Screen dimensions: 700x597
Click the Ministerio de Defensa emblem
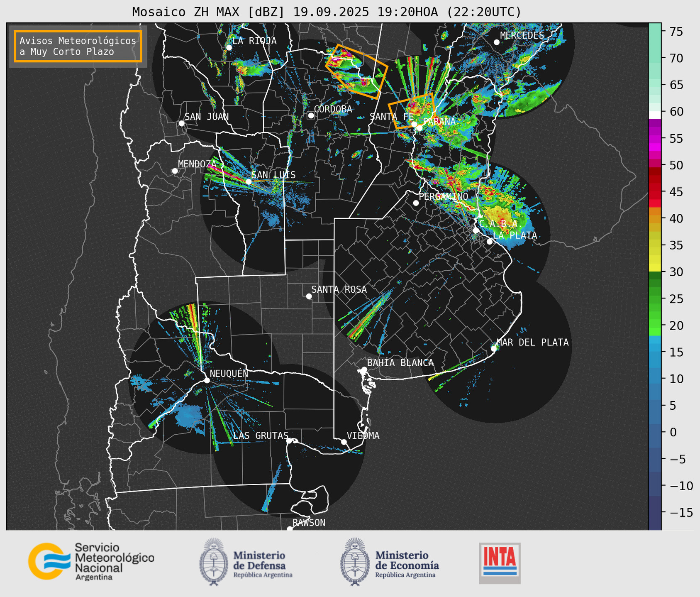pos(214,562)
